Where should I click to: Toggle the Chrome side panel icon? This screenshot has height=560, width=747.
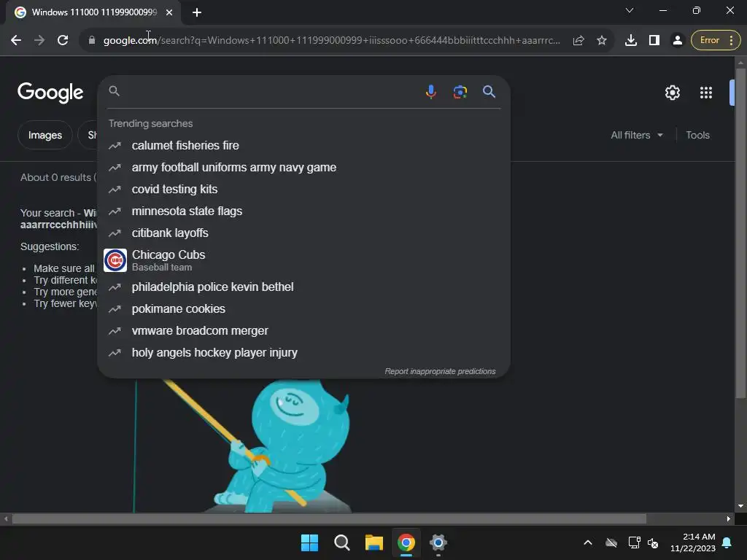tap(654, 40)
